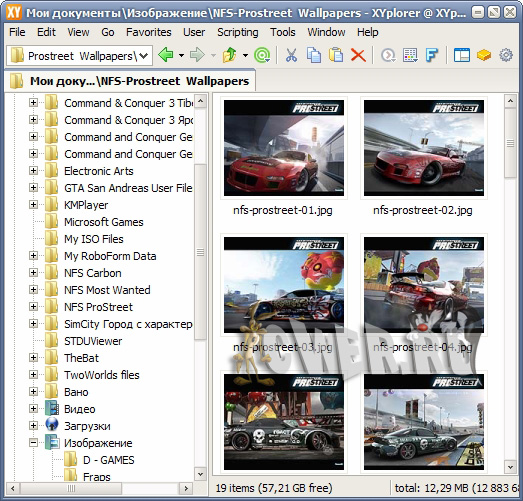Click '19 items (57,21 GB free)' status text
This screenshot has width=523, height=501.
click(x=274, y=488)
